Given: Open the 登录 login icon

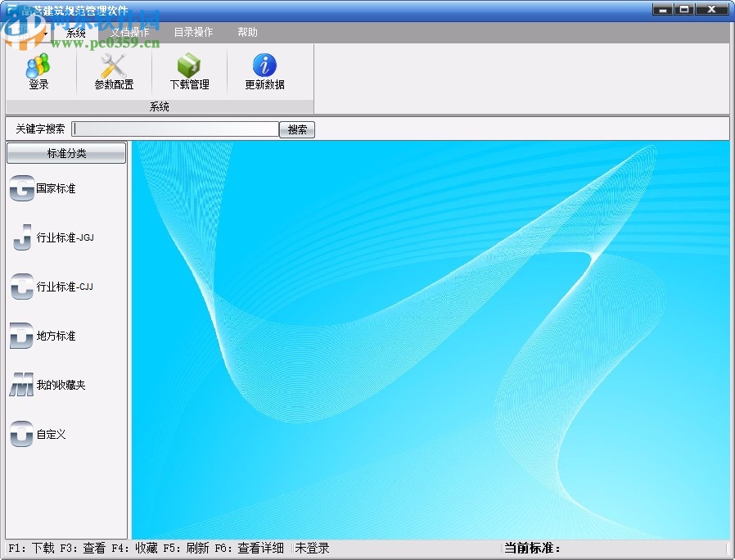Looking at the screenshot, I should point(38,65).
